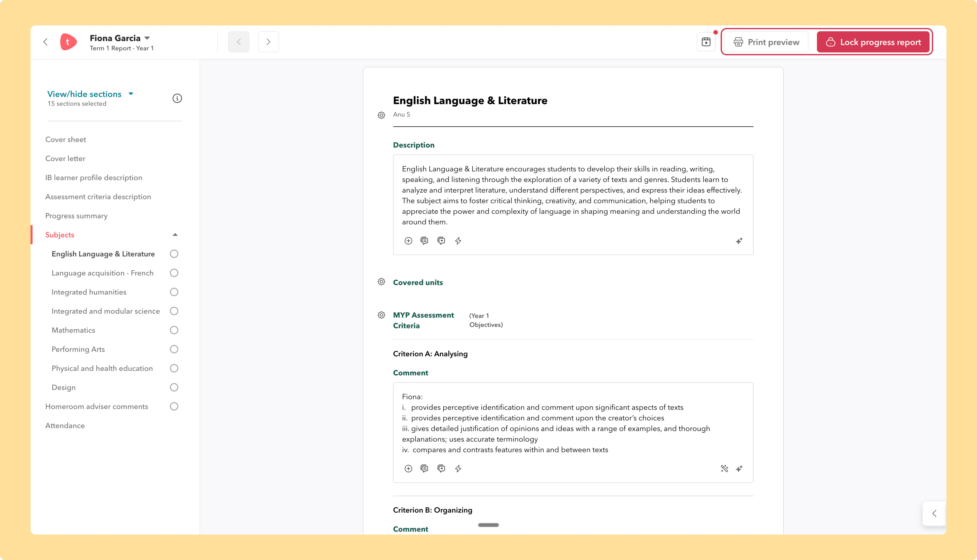Image resolution: width=977 pixels, height=560 pixels.
Task: Expand the side panel chevron at the right edge
Action: (934, 513)
